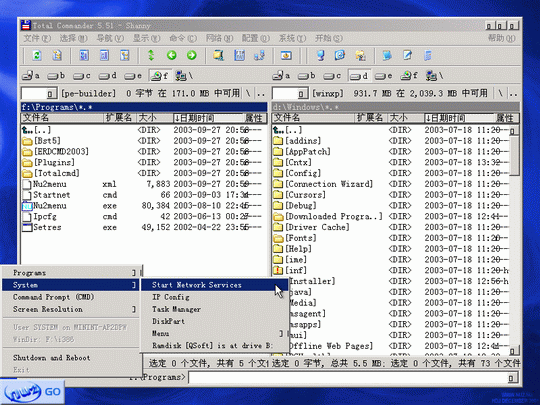Go to parent with right panel .. button
The width and height of the screenshot is (540, 405).
513,93
